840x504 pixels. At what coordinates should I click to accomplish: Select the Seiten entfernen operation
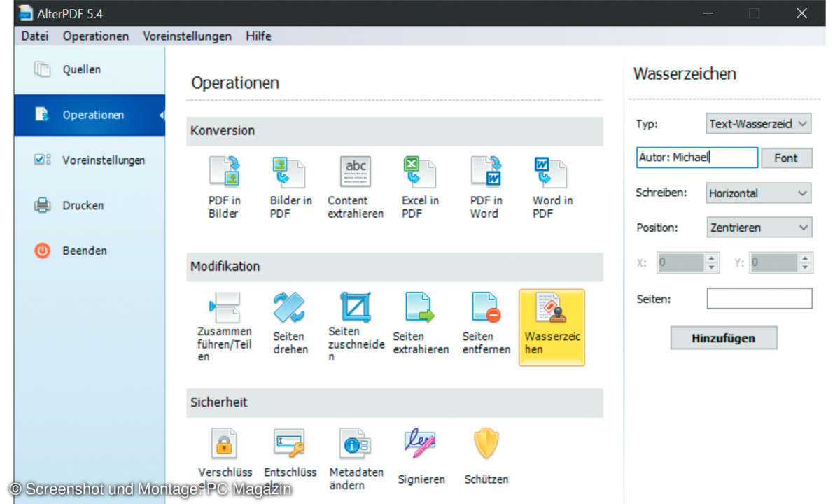pos(486,324)
